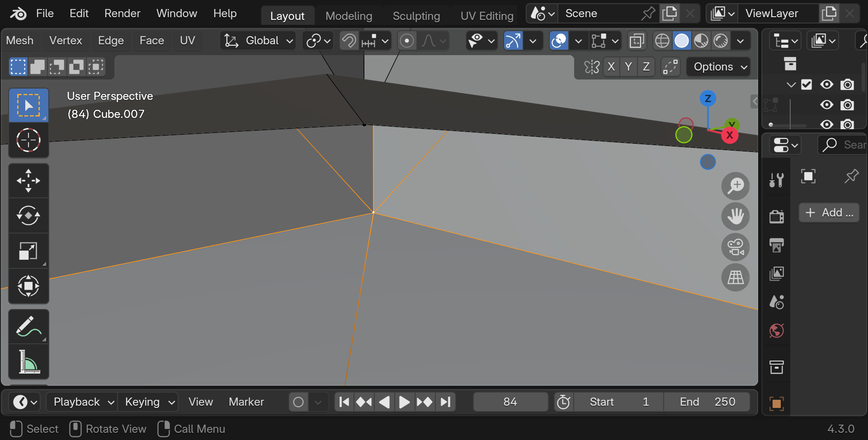Switch to orthographic grid view button
Image resolution: width=868 pixels, height=440 pixels.
coord(735,277)
